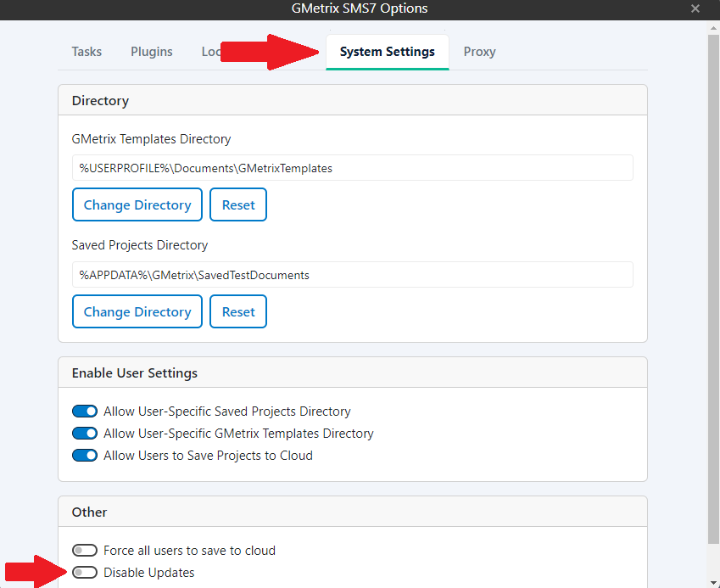Close the GMetrix SMS7 Options window

tap(695, 8)
